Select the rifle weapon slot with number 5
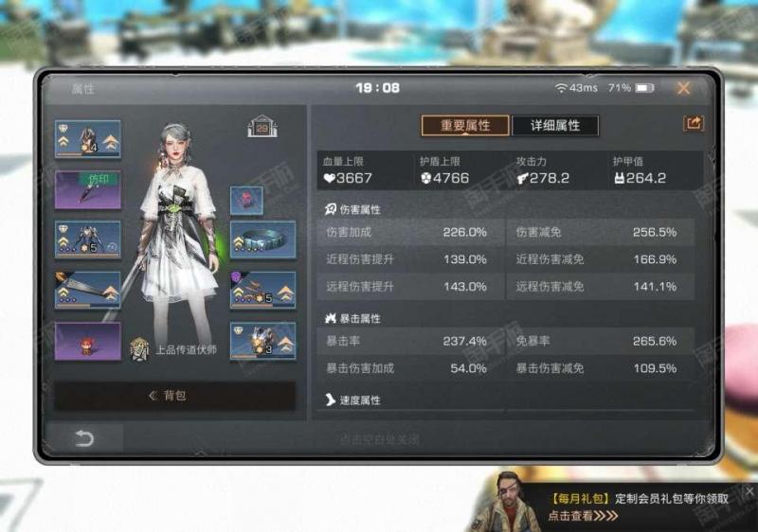Viewport: 758px width, 532px height. point(262,290)
